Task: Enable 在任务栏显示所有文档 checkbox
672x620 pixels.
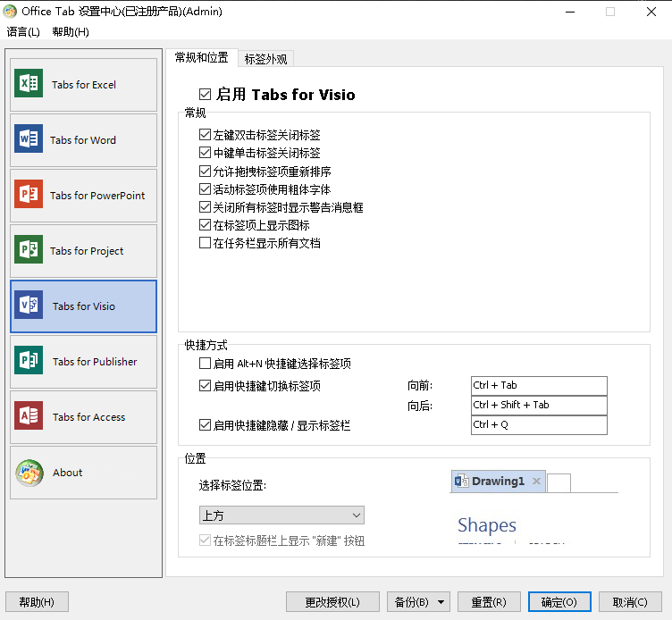Action: [206, 243]
